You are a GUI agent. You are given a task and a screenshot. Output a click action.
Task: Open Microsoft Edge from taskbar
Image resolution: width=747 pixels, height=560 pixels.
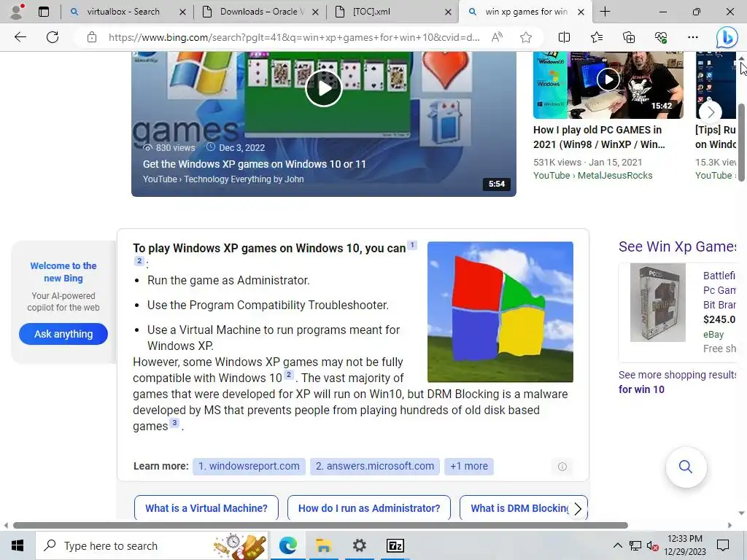pos(288,545)
